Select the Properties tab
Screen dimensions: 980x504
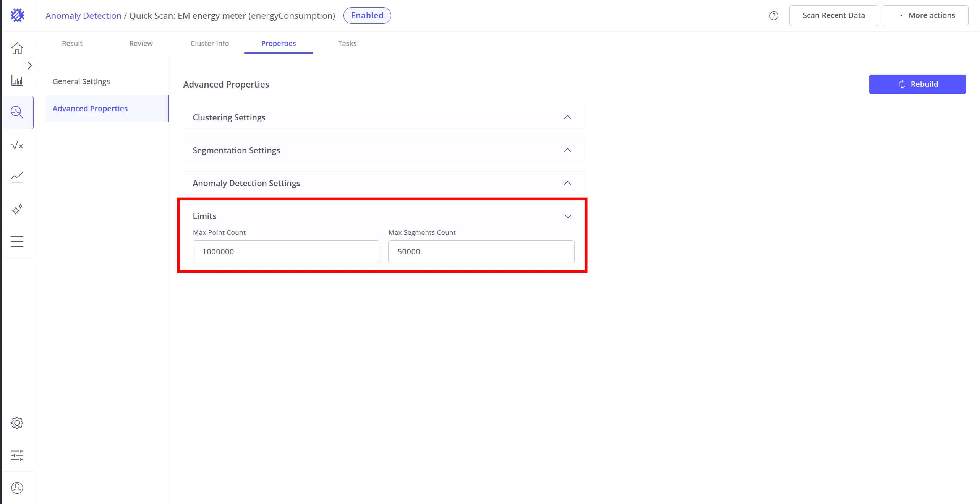(279, 43)
